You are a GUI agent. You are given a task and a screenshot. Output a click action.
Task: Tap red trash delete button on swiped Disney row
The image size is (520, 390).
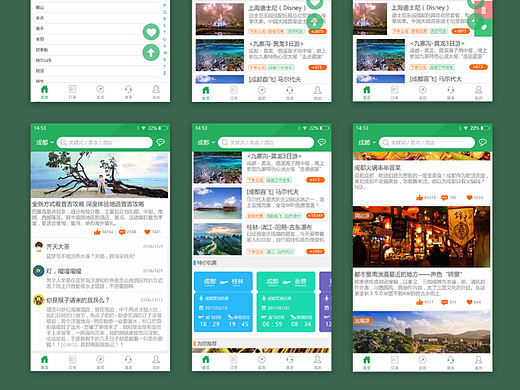coord(484,10)
